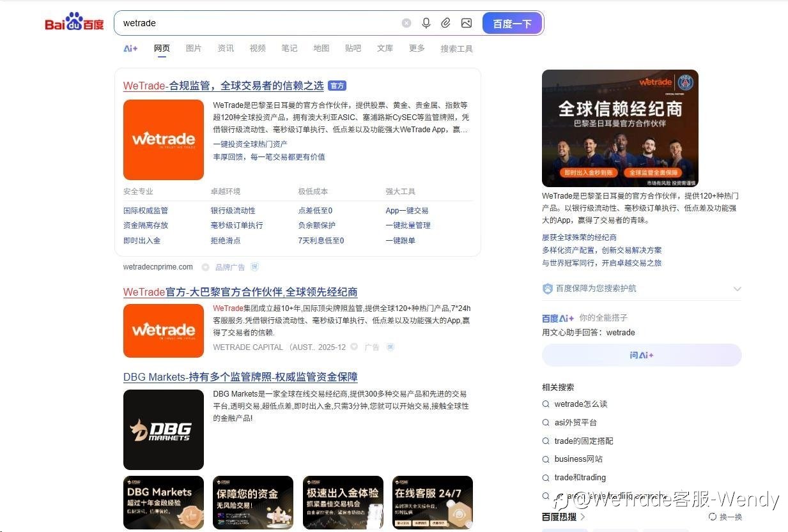Search related query business网站
Viewport: 788px width, 532px height.
click(578, 459)
